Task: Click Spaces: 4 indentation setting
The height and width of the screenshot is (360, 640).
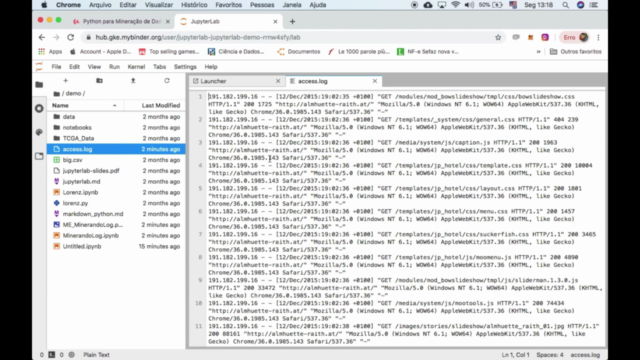Action: (550, 355)
